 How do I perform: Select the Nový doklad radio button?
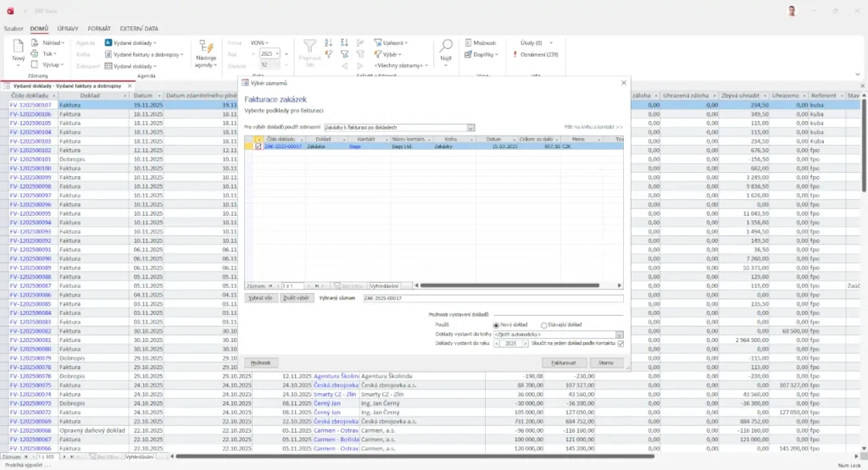tap(496, 324)
